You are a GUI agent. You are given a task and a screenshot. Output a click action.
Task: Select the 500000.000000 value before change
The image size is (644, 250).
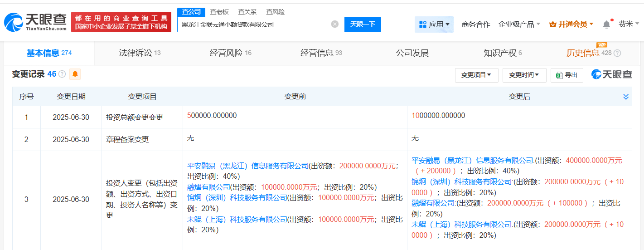[x=212, y=116]
